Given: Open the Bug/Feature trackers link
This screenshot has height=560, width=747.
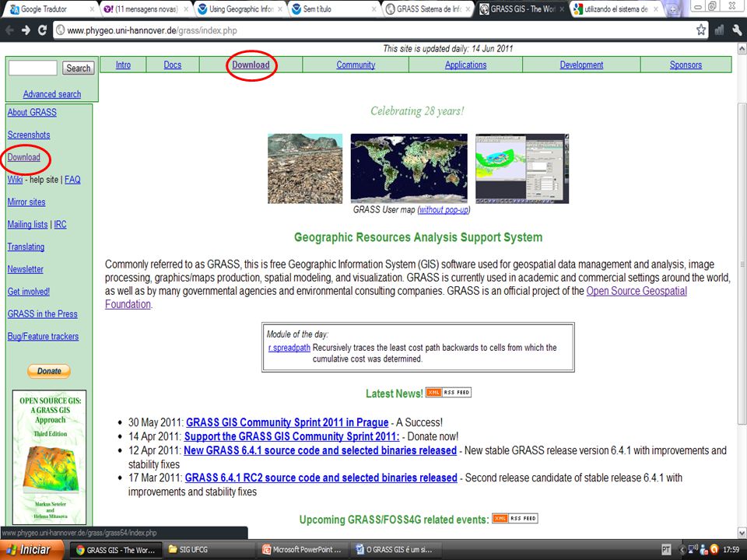Looking at the screenshot, I should [43, 336].
